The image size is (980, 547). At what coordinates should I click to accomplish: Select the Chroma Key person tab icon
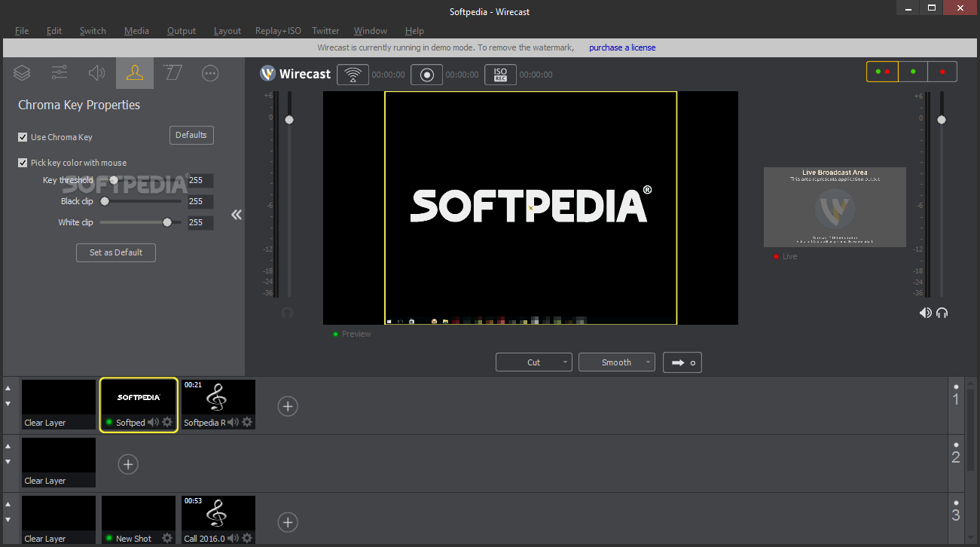tap(135, 73)
